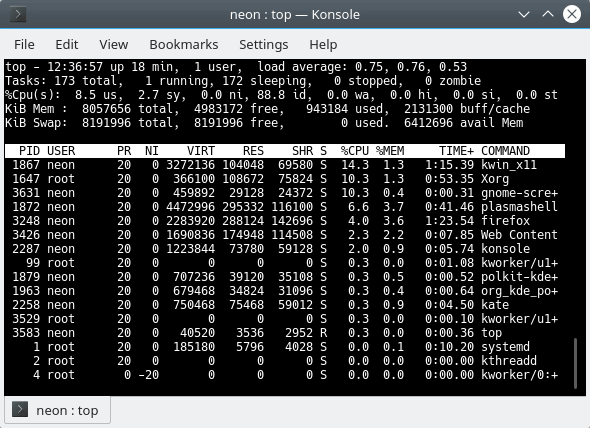Open the Bookmarks menu
590x428 pixels.
point(184,44)
